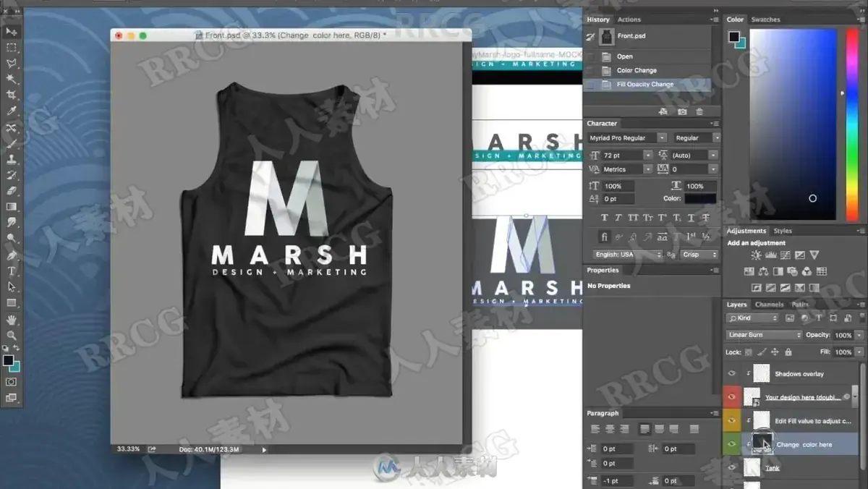Lock all with padlock icon

[x=788, y=352]
